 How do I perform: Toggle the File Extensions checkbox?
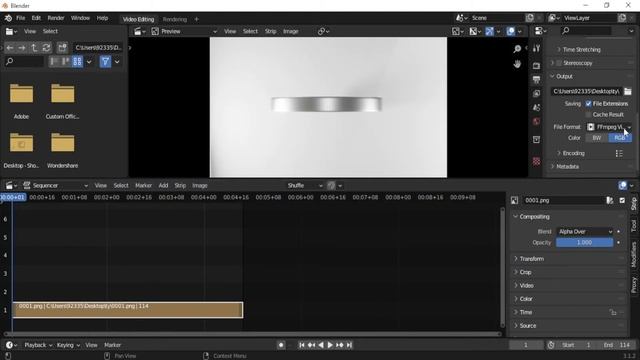(589, 104)
